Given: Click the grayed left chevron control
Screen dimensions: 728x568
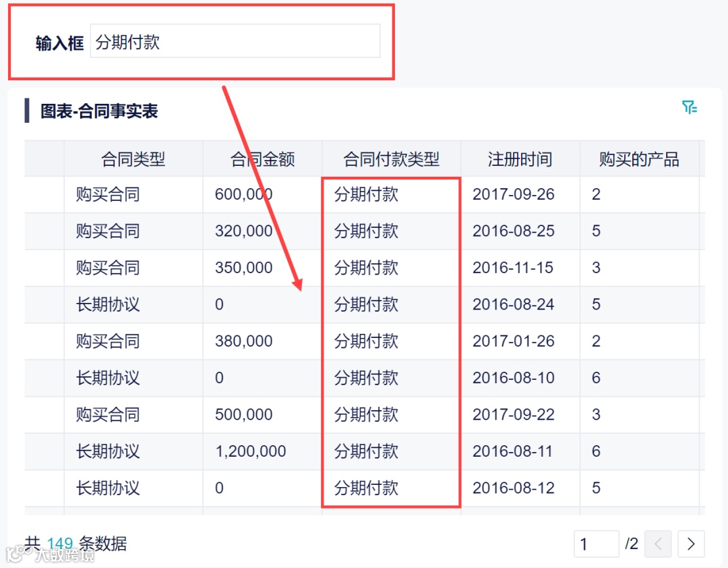Looking at the screenshot, I should click(658, 544).
